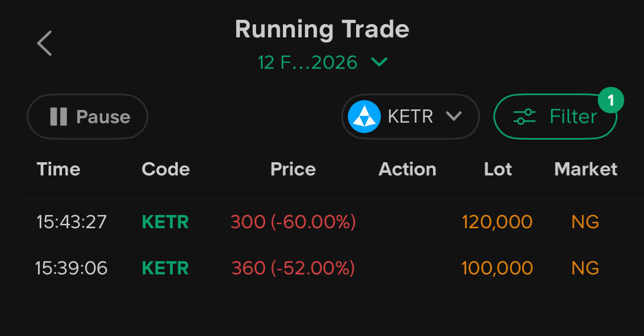This screenshot has height=336, width=644.
Task: Select price 300 (-60.00%) entry
Action: (x=293, y=222)
